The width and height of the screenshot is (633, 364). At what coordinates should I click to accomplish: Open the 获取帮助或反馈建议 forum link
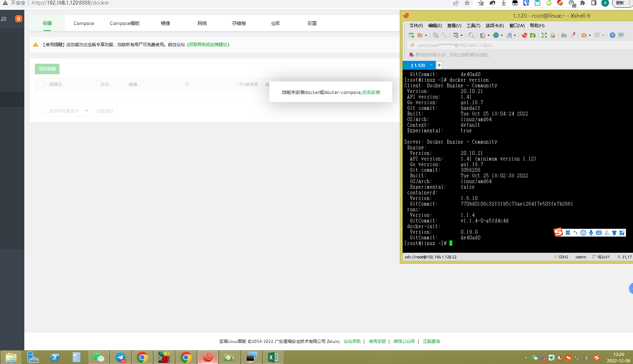pyautogui.click(x=208, y=45)
